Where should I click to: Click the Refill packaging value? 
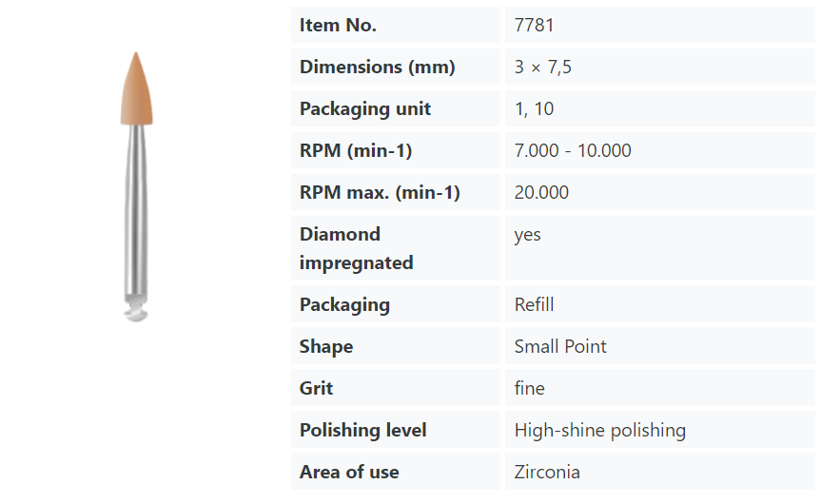point(534,304)
